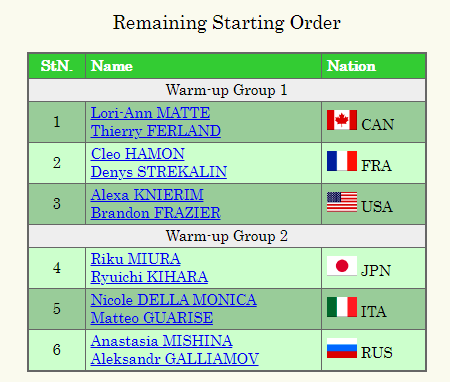Open Aleksandr GALLIAMOV profile link
This screenshot has height=382, width=450.
click(175, 359)
